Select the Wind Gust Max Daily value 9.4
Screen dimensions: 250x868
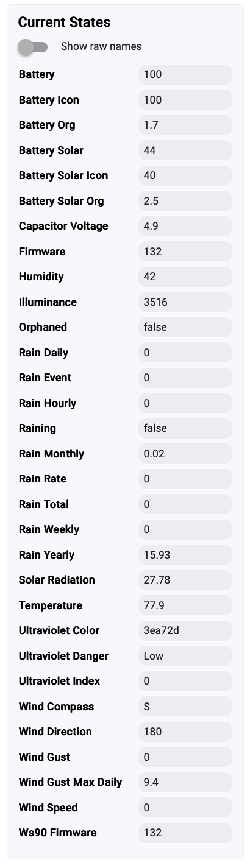click(185, 782)
